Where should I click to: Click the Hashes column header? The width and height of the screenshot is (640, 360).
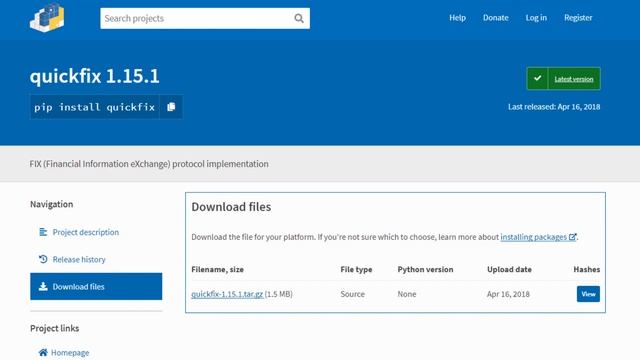click(587, 269)
